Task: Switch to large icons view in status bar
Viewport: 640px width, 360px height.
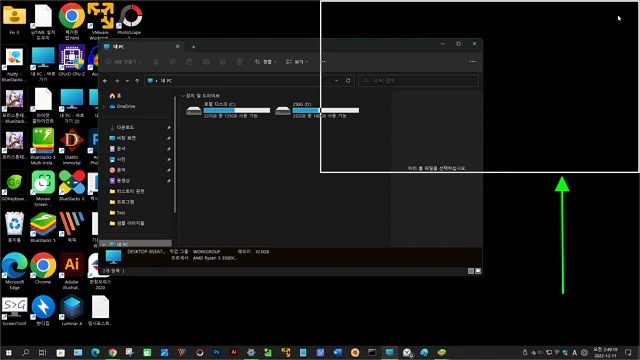Action: coord(478,271)
